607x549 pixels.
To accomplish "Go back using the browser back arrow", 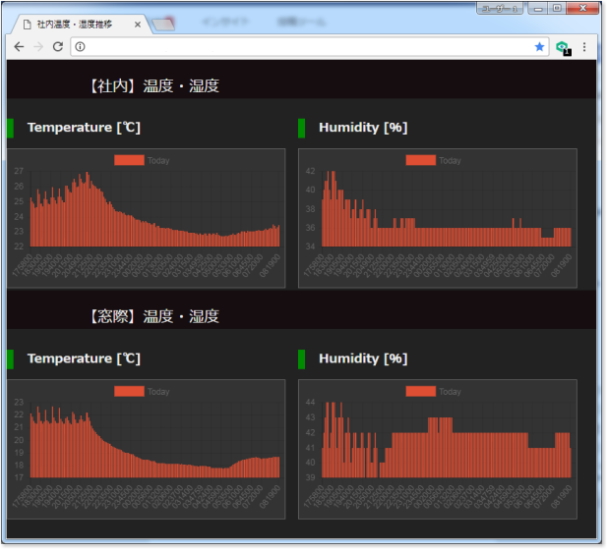I will [x=19, y=47].
